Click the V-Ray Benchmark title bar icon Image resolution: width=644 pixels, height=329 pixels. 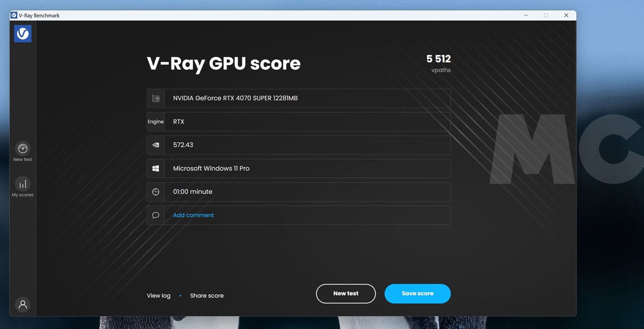coord(14,15)
